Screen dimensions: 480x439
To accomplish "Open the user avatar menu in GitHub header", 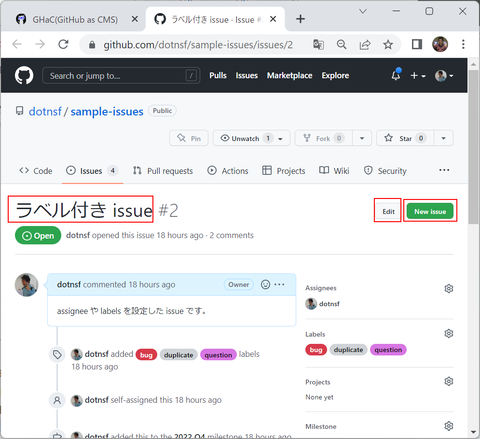I will coord(444,76).
